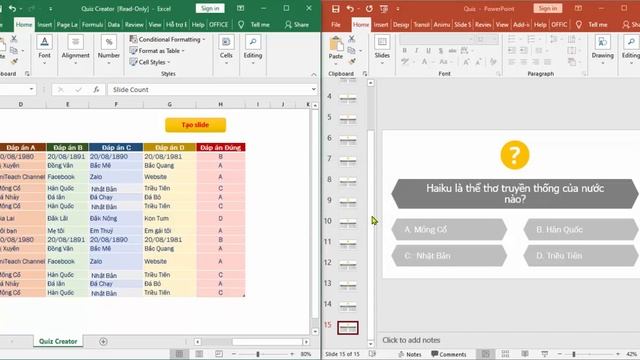Open the Conditional Formatting dropdown
The image size is (640, 360).
click(x=168, y=39)
